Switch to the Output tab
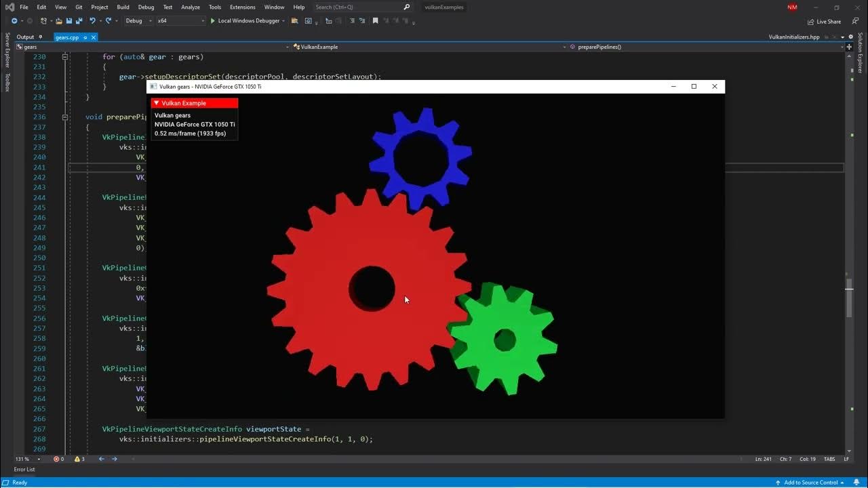868x488 pixels. [x=26, y=37]
